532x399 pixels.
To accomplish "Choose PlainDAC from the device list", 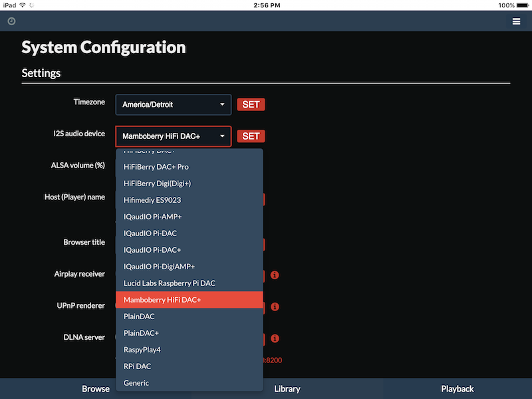I will coord(190,317).
